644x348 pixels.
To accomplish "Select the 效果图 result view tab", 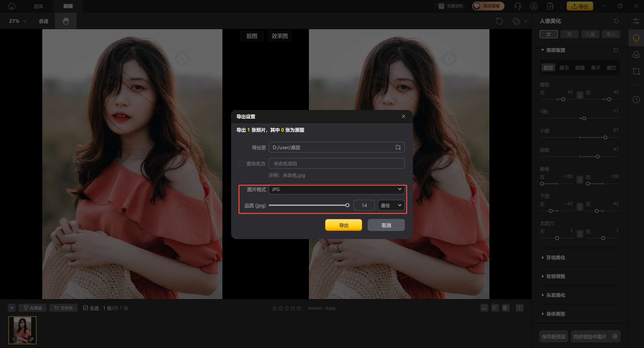I will 279,36.
